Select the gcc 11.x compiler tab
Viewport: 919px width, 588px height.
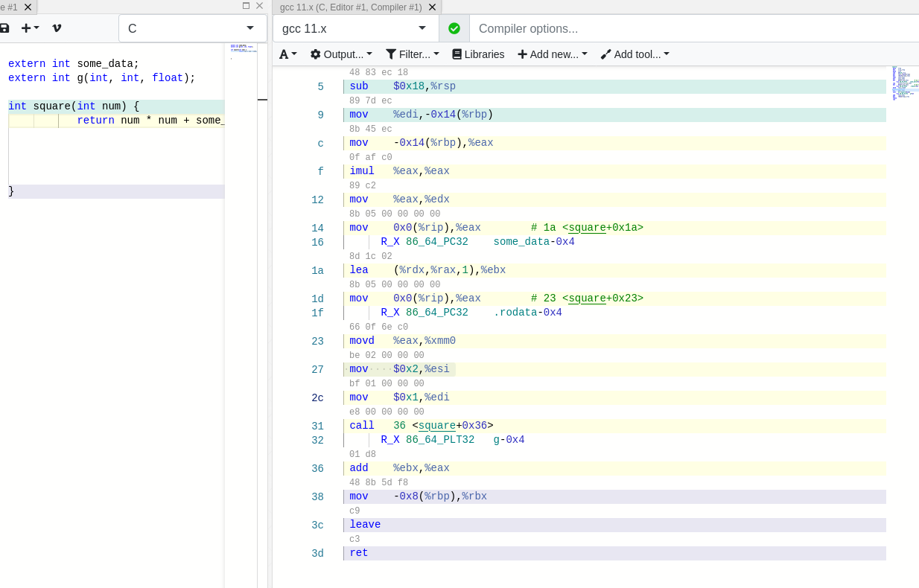(350, 7)
